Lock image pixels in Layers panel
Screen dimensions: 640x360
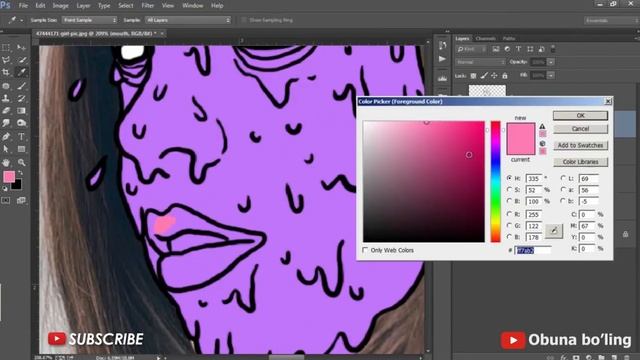(484, 76)
